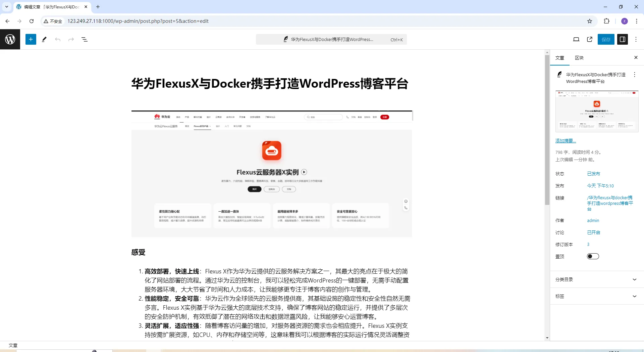Open the preview device view icon
Image resolution: width=644 pixels, height=352 pixels.
[576, 39]
